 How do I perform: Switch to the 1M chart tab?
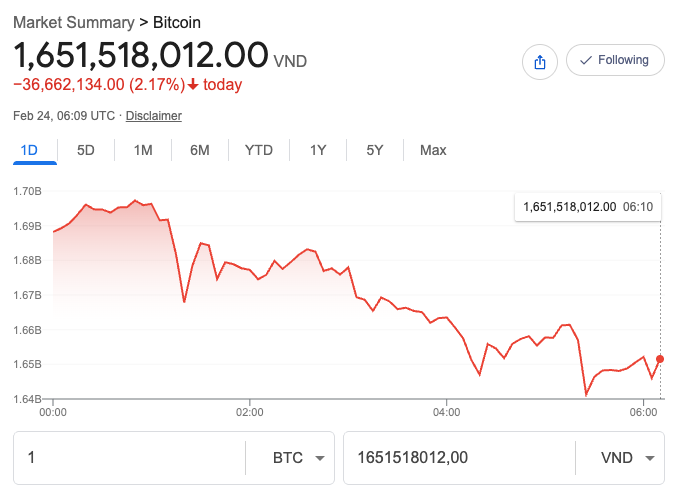tap(143, 151)
